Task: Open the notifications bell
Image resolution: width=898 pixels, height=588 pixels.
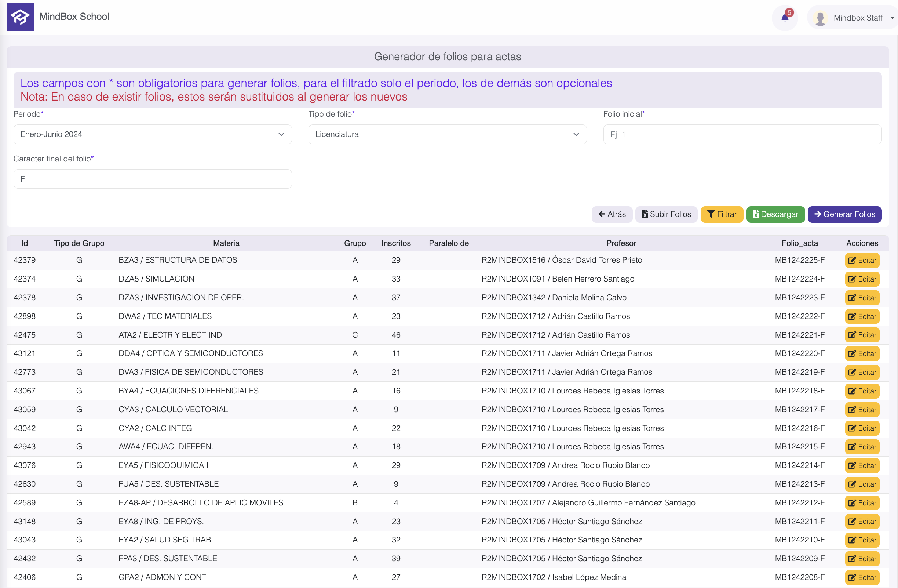Action: pyautogui.click(x=785, y=17)
